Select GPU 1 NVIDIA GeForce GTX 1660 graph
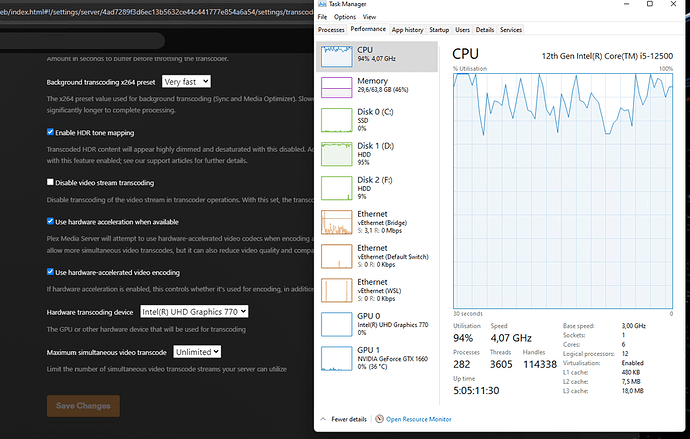 337,358
